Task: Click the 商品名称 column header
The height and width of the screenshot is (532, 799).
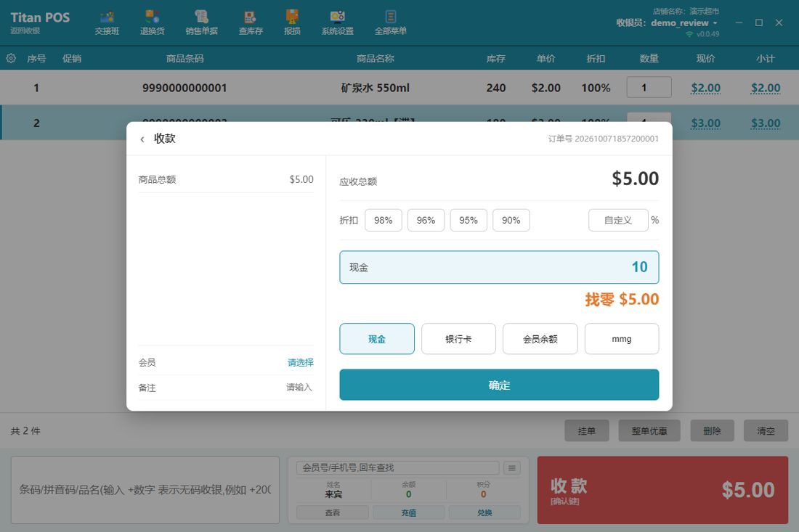Action: click(375, 59)
